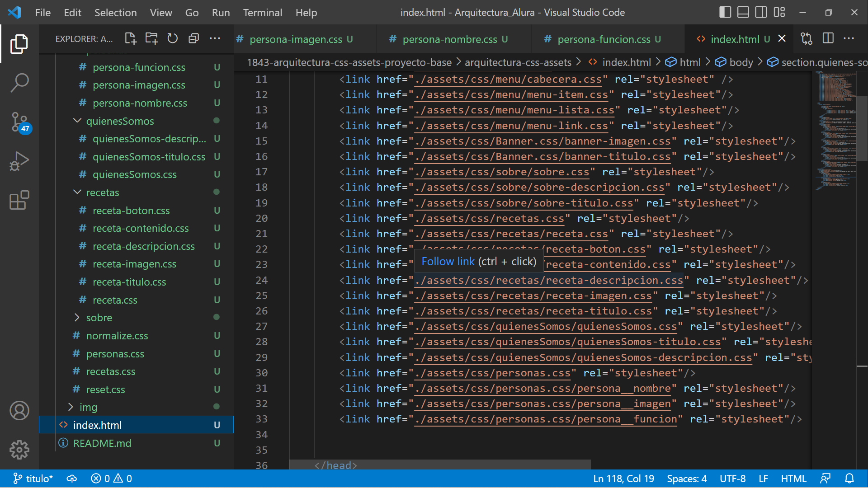Follow the receta-descripcion.css href link

pos(549,281)
